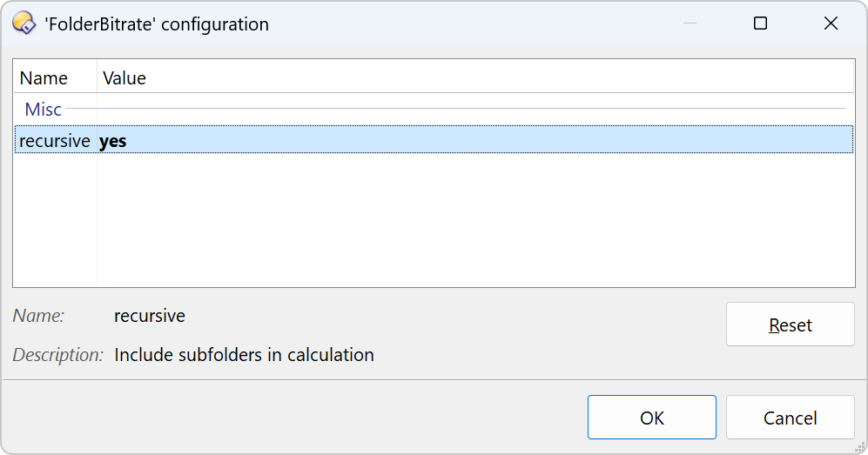Maximize the configuration window
The image size is (868, 455).
pyautogui.click(x=760, y=23)
